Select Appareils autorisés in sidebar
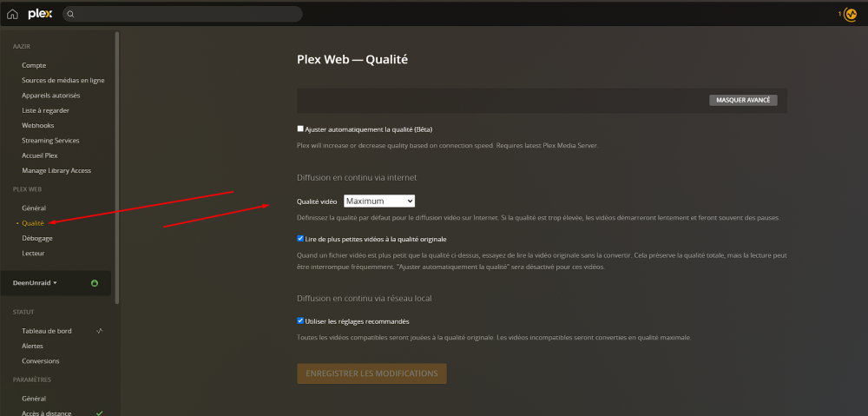The image size is (868, 416). (x=51, y=96)
